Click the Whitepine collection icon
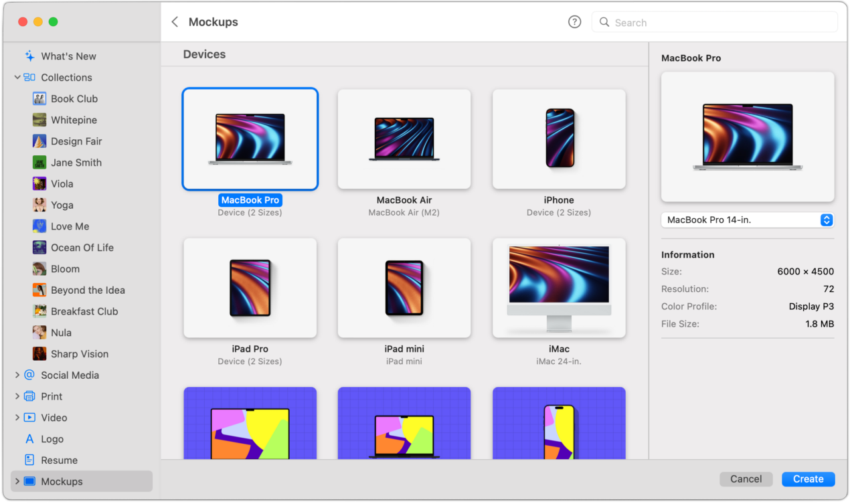Screen dimensions: 850x504 39,120
